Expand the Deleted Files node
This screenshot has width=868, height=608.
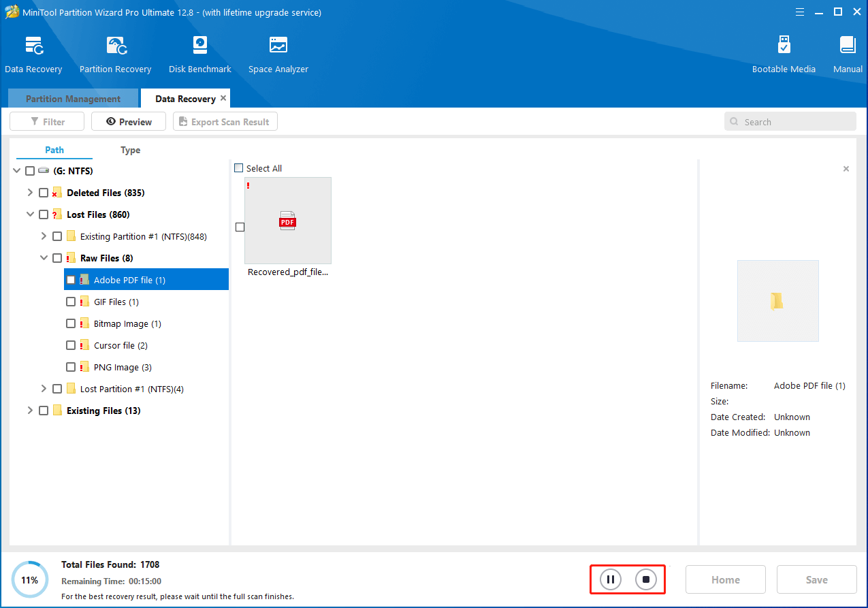tap(30, 193)
